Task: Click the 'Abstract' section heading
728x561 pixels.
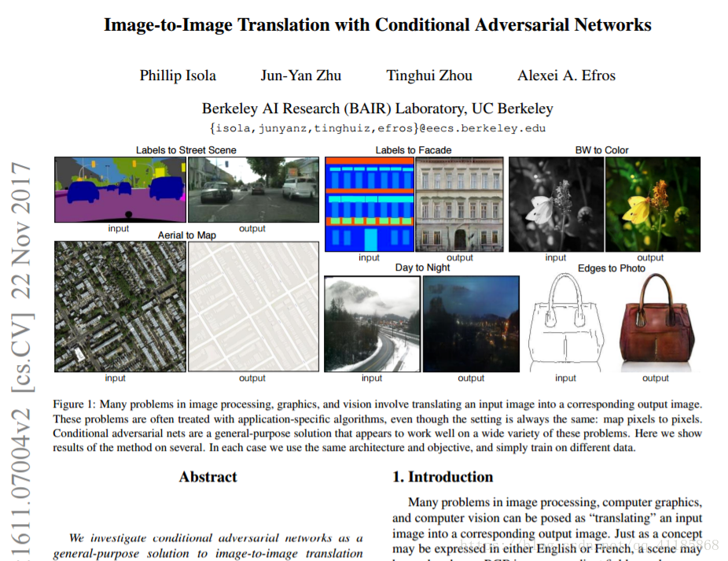Action: pos(208,477)
